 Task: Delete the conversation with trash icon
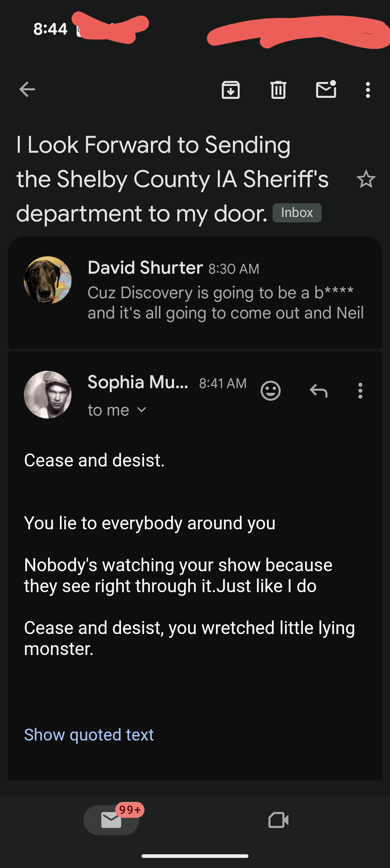(278, 90)
